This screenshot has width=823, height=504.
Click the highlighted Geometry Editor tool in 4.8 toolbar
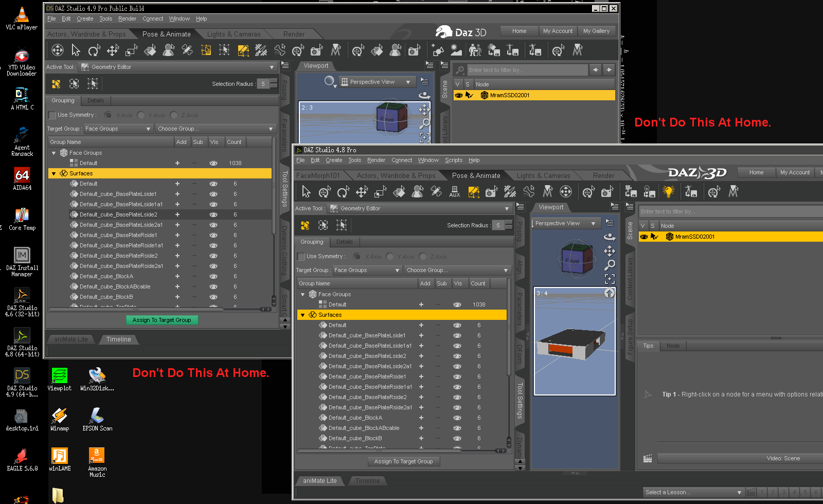474,192
